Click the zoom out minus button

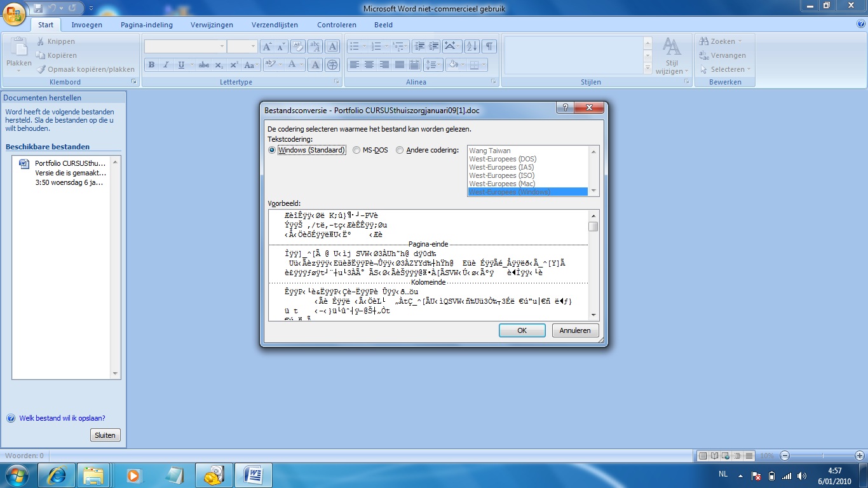coord(785,456)
